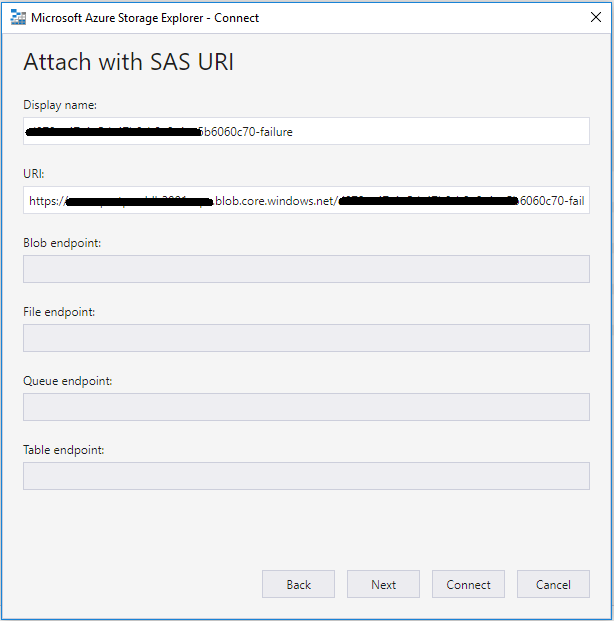Viewport: 614px width, 621px height.
Task: Click the URI label
Action: (34, 174)
